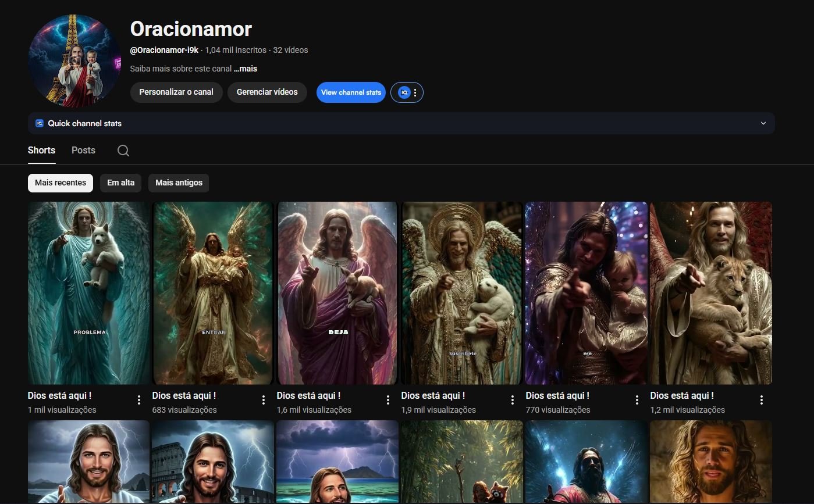Open the second-row thumbnail with an island and lightning
Screen dimensions: 814x504
click(x=337, y=462)
